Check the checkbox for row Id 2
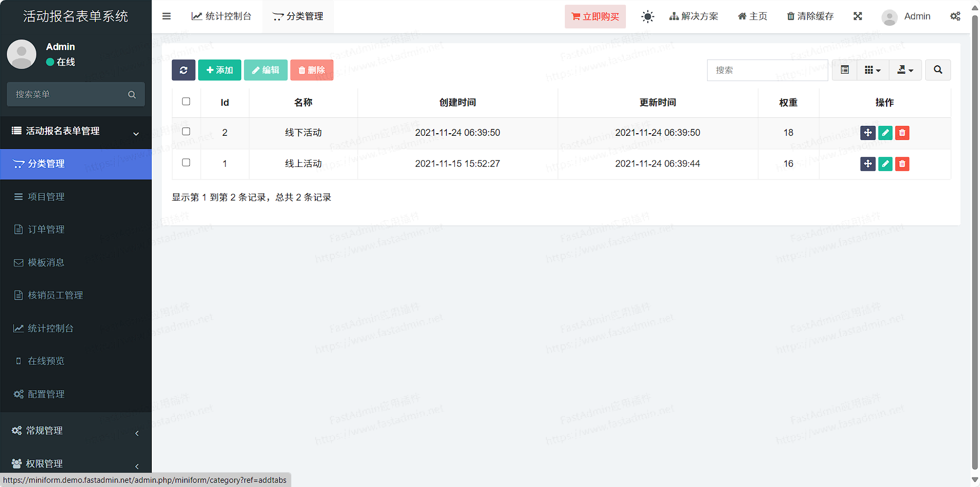Screen dimensions: 980x487 click(186, 132)
